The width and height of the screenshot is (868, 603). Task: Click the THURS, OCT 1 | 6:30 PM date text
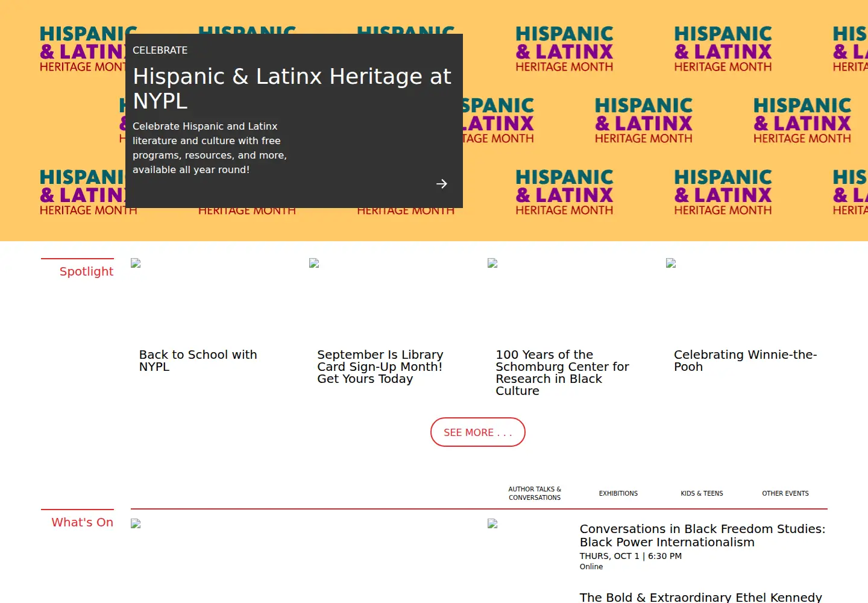[631, 556]
